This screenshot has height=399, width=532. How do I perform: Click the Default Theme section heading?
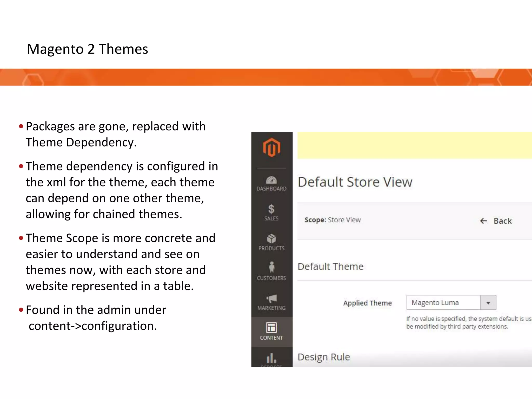pyautogui.click(x=330, y=267)
